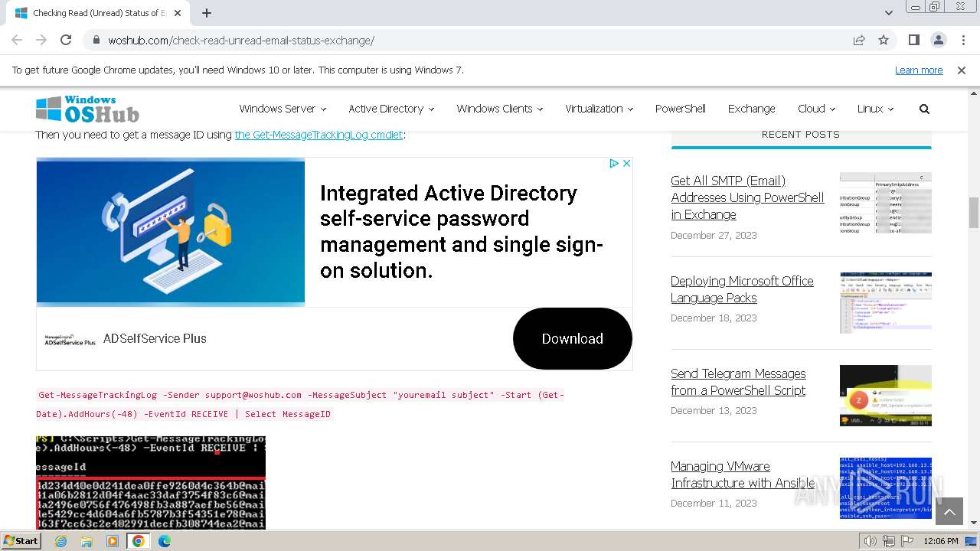Open the Office Language Packs thumbnail
The height and width of the screenshot is (551, 980).
click(886, 303)
